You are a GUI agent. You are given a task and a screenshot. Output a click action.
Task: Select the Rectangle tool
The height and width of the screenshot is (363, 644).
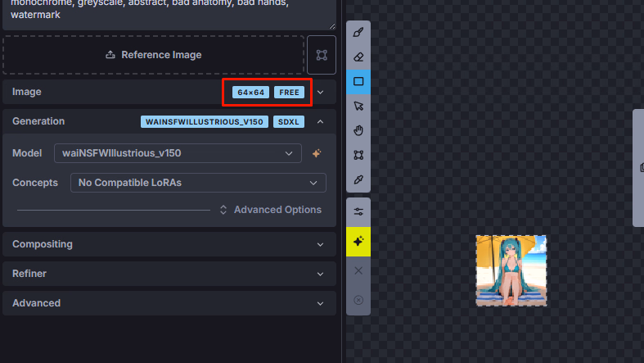(358, 82)
